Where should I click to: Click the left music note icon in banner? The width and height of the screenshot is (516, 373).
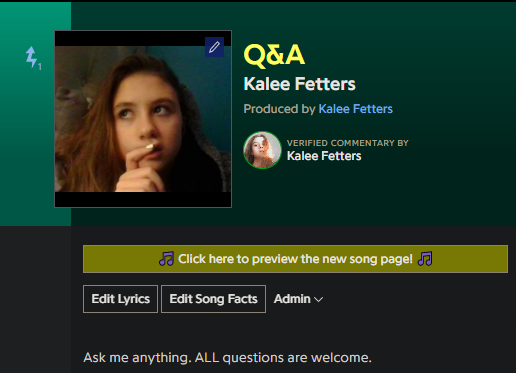(x=166, y=259)
